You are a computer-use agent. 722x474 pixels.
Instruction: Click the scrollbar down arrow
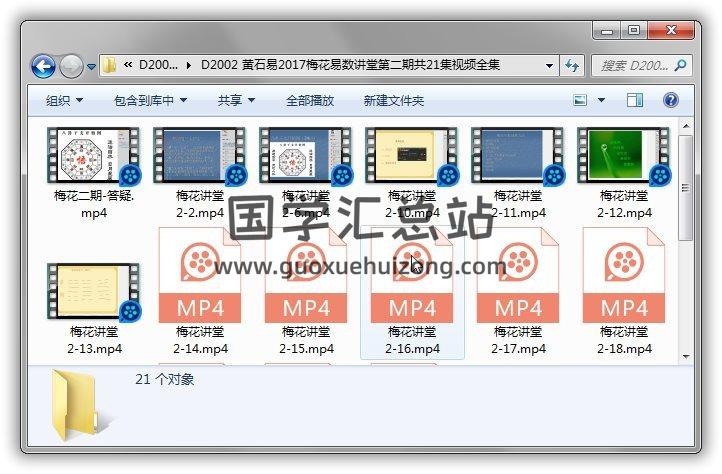coord(686,357)
